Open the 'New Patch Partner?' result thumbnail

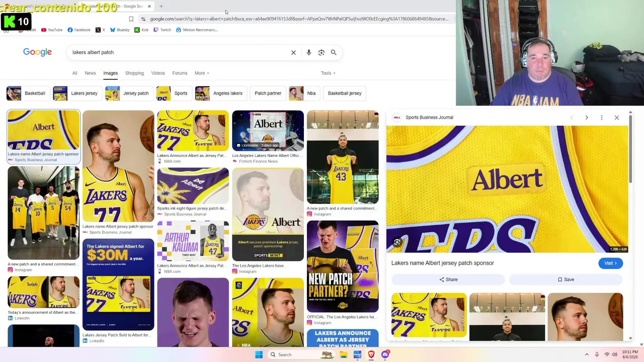coord(343,266)
